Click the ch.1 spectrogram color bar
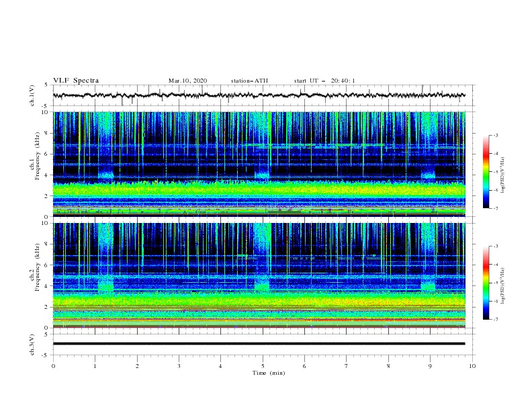The image size is (532, 411). [486, 172]
